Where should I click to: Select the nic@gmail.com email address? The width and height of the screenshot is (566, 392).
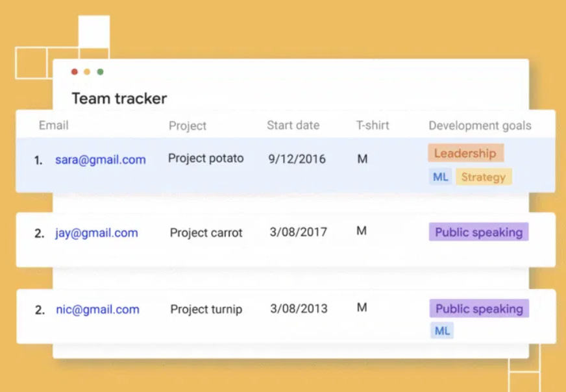click(x=97, y=310)
